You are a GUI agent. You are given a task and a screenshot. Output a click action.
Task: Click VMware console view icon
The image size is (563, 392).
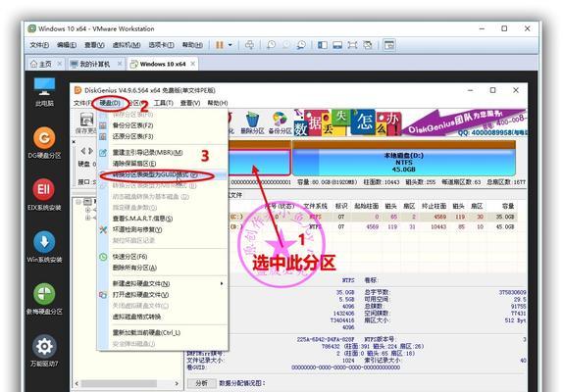click(x=337, y=45)
